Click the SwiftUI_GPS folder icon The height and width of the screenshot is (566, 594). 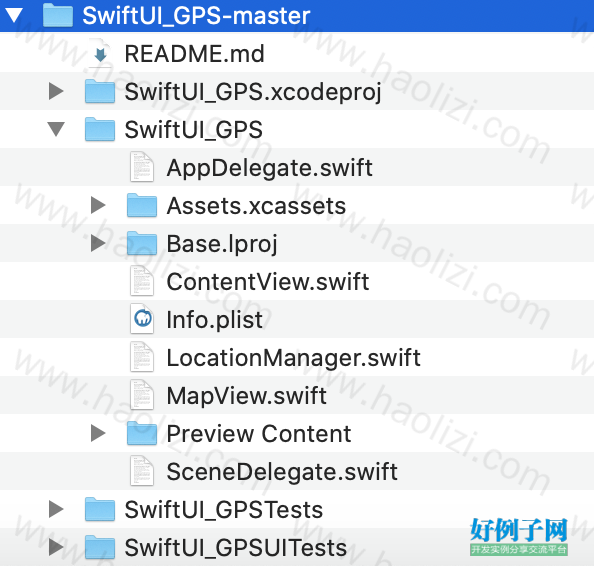click(x=100, y=129)
